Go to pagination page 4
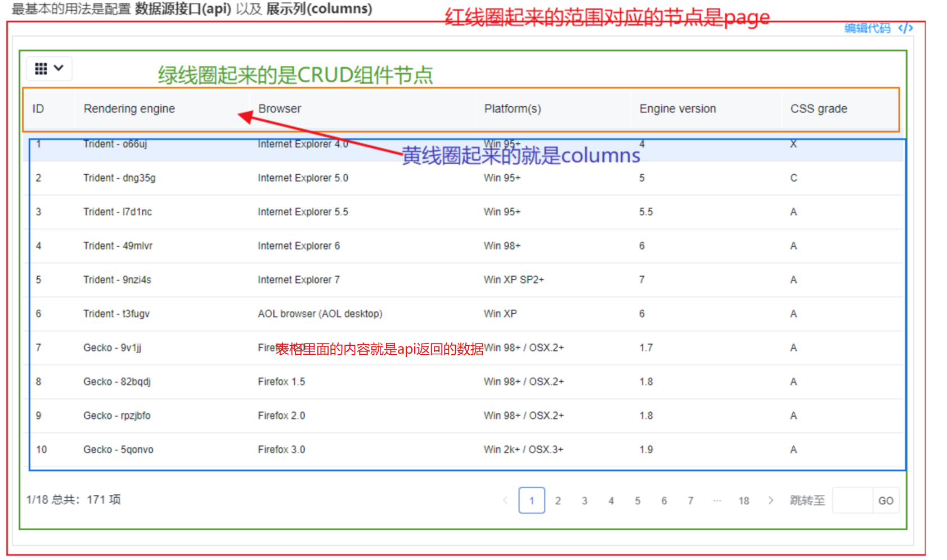The height and width of the screenshot is (560, 947). [611, 500]
